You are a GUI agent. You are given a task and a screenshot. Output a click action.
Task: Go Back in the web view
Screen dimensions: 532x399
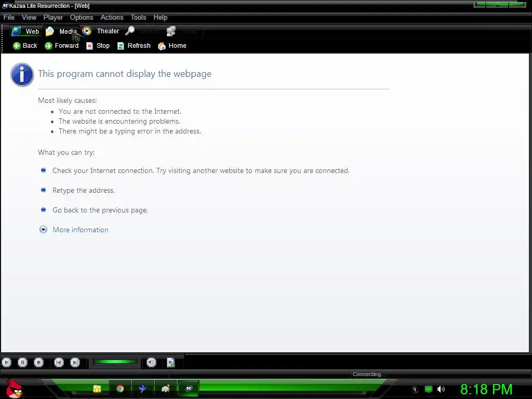pyautogui.click(x=25, y=46)
